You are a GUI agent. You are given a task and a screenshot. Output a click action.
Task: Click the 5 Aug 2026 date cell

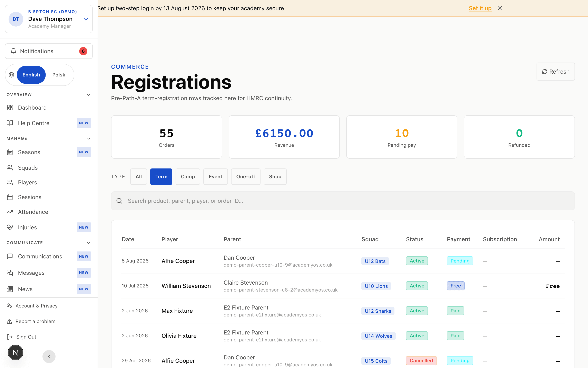135,261
